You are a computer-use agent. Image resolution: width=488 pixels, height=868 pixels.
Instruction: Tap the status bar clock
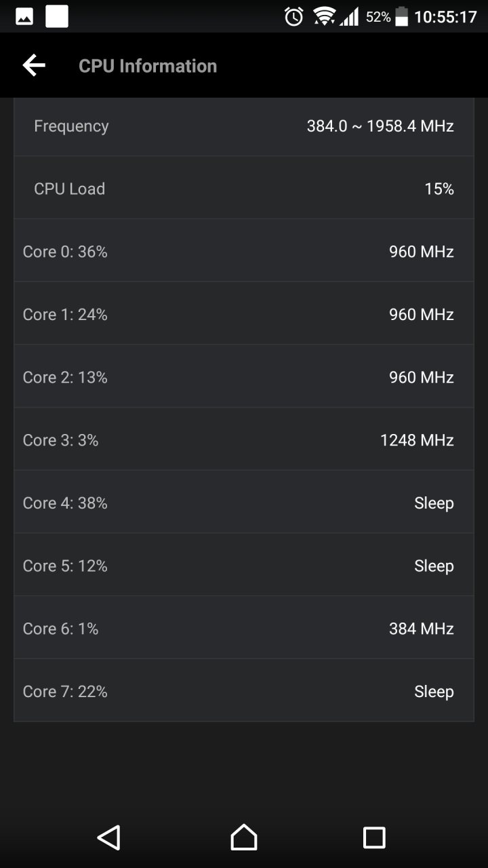click(x=445, y=17)
